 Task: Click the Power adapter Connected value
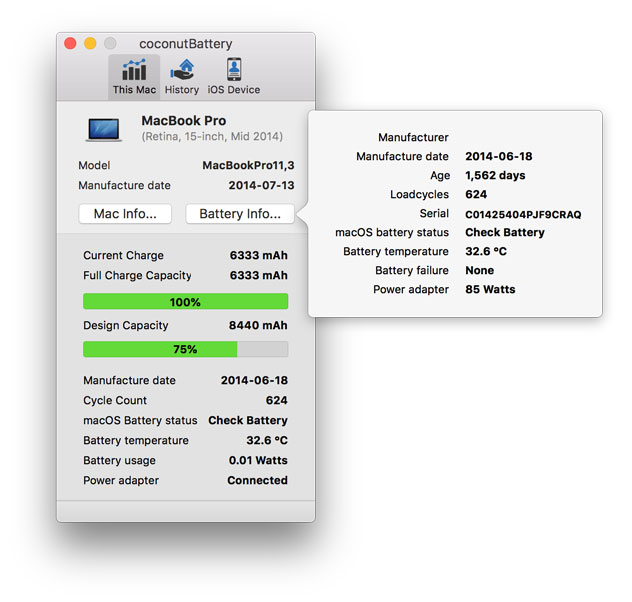(258, 480)
